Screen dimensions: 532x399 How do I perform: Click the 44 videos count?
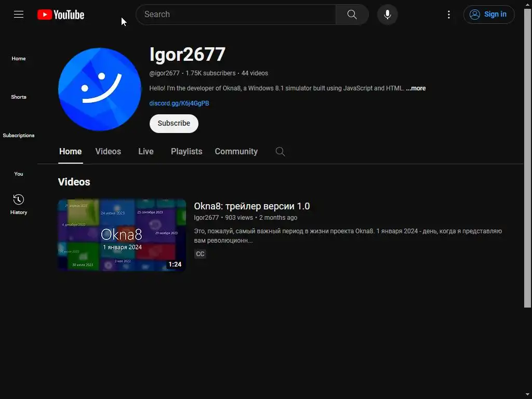(255, 73)
